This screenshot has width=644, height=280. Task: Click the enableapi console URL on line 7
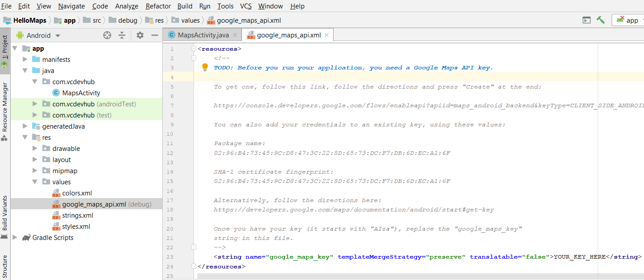429,106
